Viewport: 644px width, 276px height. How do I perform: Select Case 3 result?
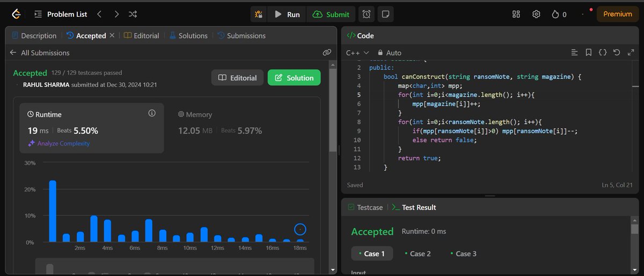[x=463, y=253]
